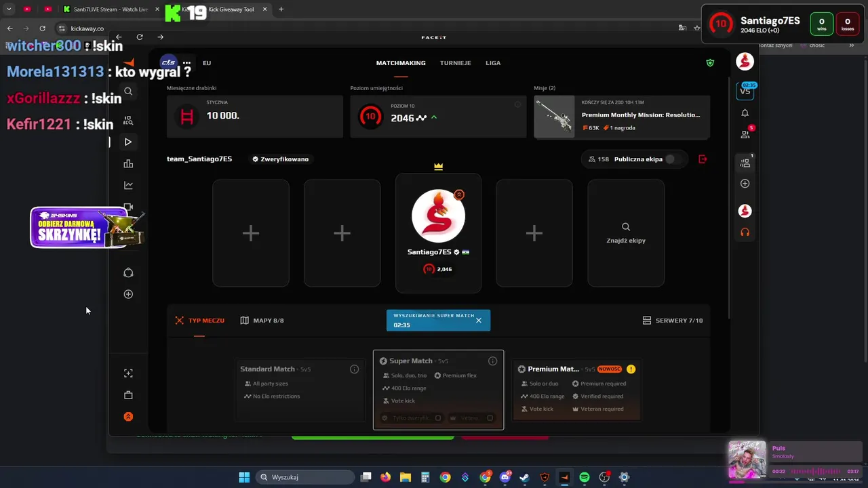Click the plus-circle icon in right bar
This screenshot has height=488, width=868.
(745, 184)
